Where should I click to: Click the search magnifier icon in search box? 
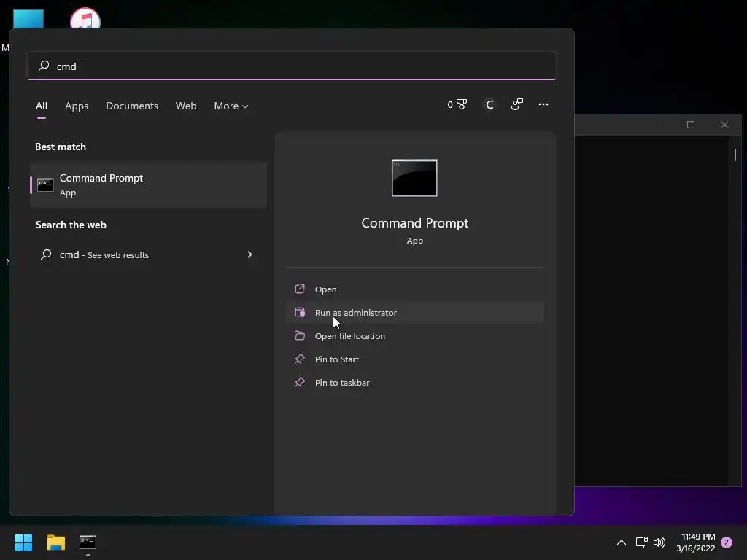point(44,65)
